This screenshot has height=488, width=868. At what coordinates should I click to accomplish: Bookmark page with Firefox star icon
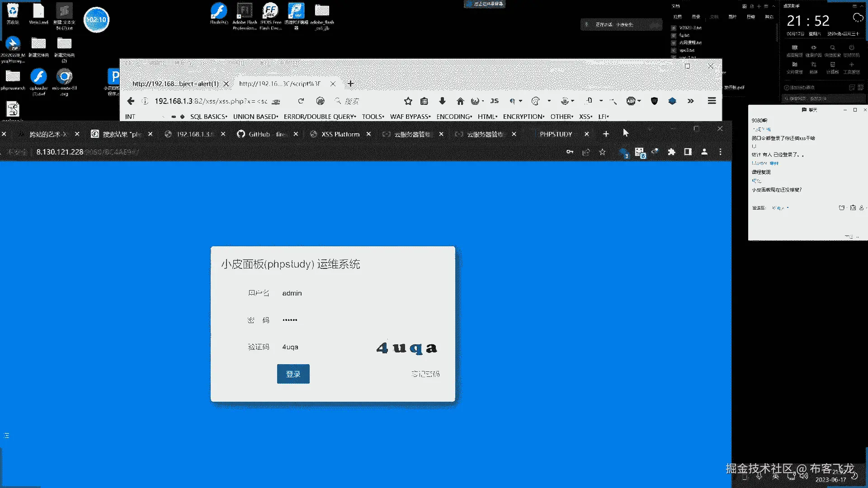[x=408, y=101]
